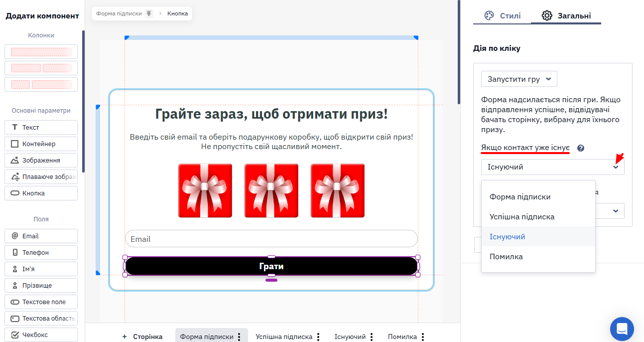
Task: Add the Телефон field component
Action: coord(41,252)
